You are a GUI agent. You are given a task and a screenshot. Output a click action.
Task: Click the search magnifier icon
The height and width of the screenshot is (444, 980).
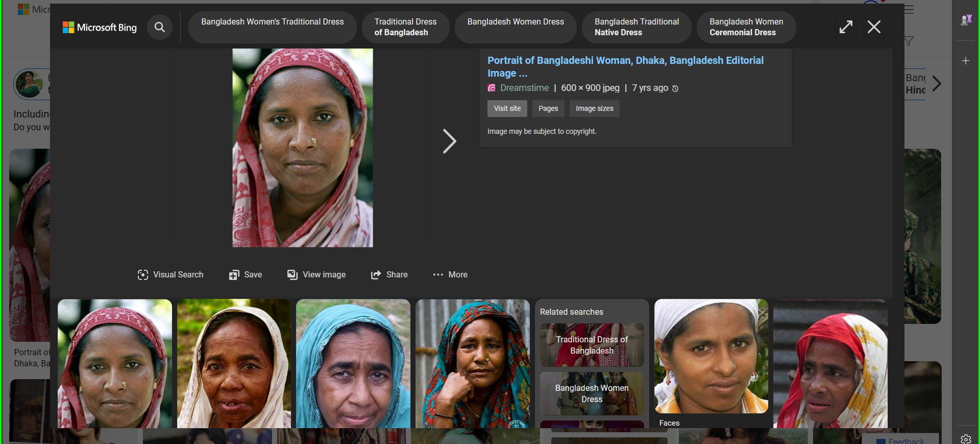(x=160, y=27)
